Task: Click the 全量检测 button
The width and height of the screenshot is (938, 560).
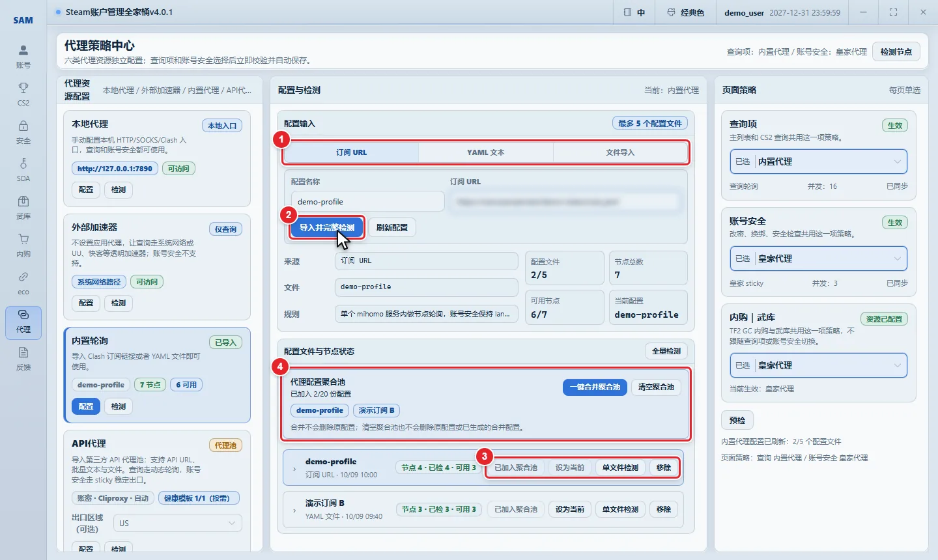Action: (666, 351)
